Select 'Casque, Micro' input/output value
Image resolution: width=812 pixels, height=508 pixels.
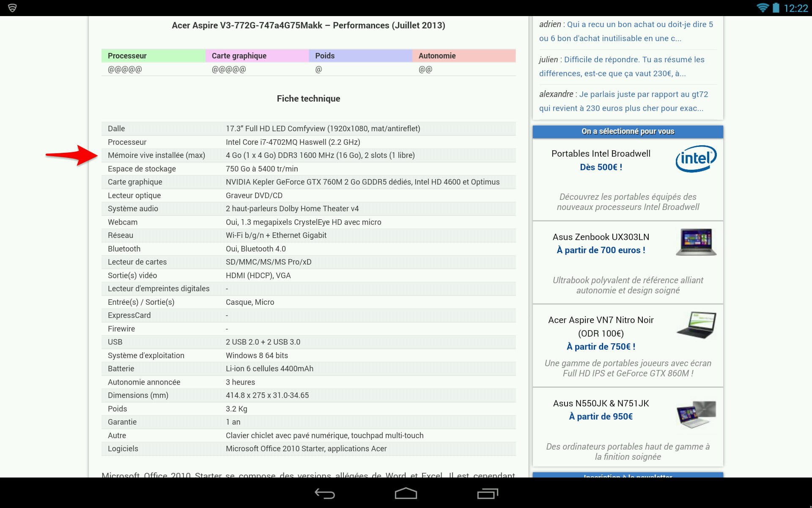click(250, 302)
